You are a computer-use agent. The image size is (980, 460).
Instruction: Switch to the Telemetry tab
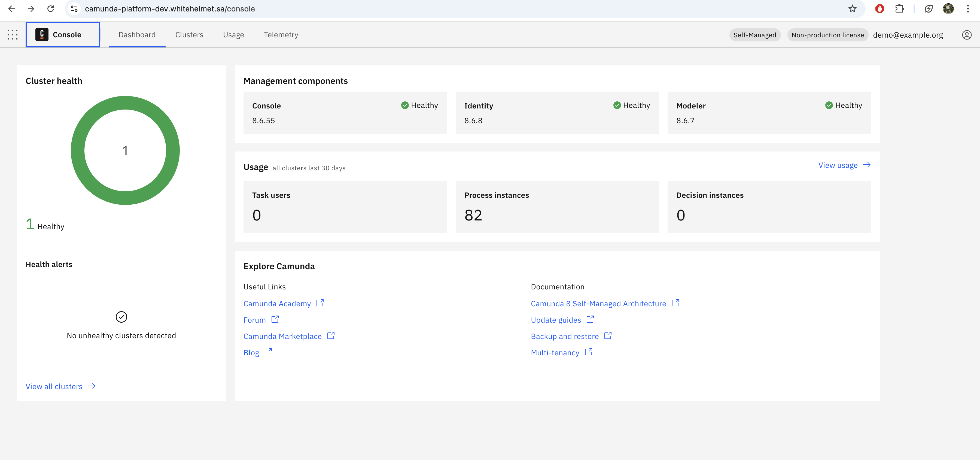point(281,35)
